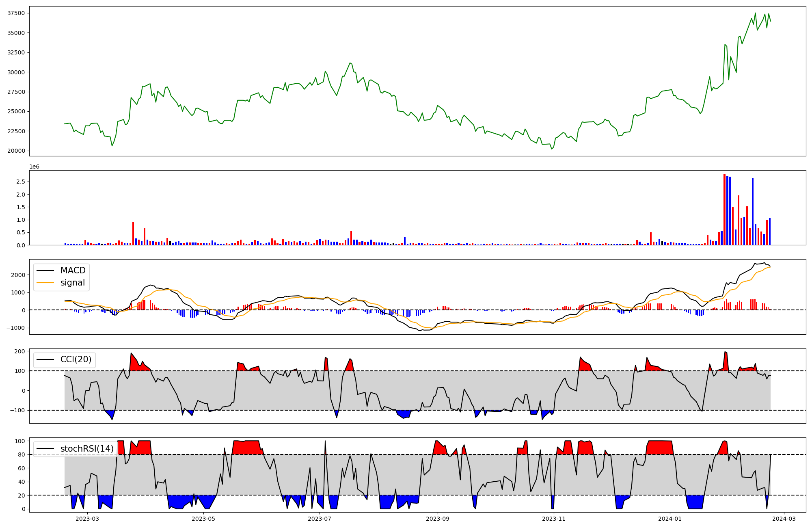
Task: Click the CCI(20) legend label
Action: (x=76, y=359)
